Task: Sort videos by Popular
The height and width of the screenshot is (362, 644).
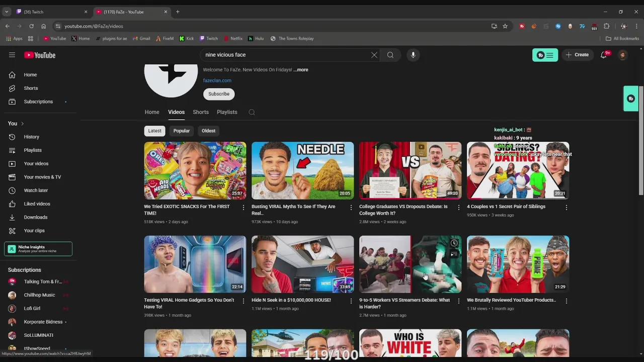Action: click(x=182, y=131)
